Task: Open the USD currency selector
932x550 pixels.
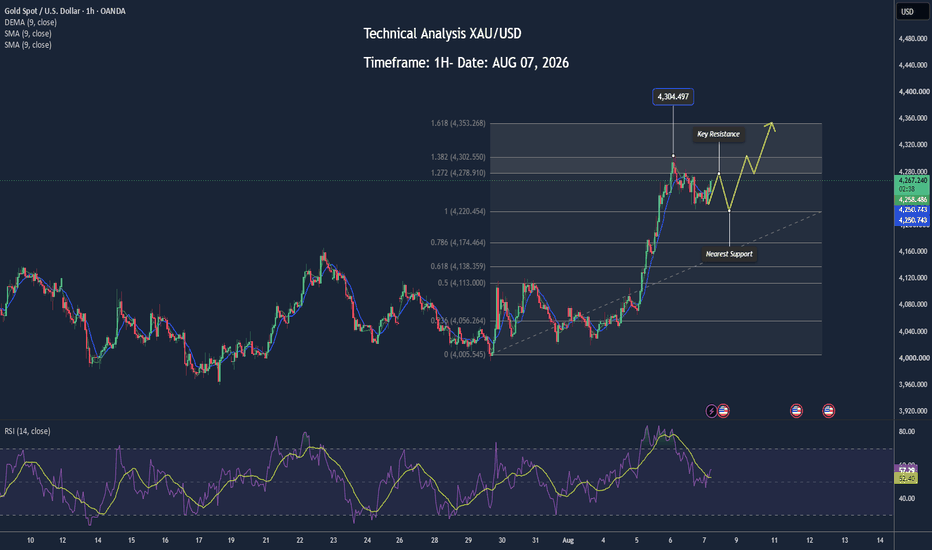Action: 912,12
